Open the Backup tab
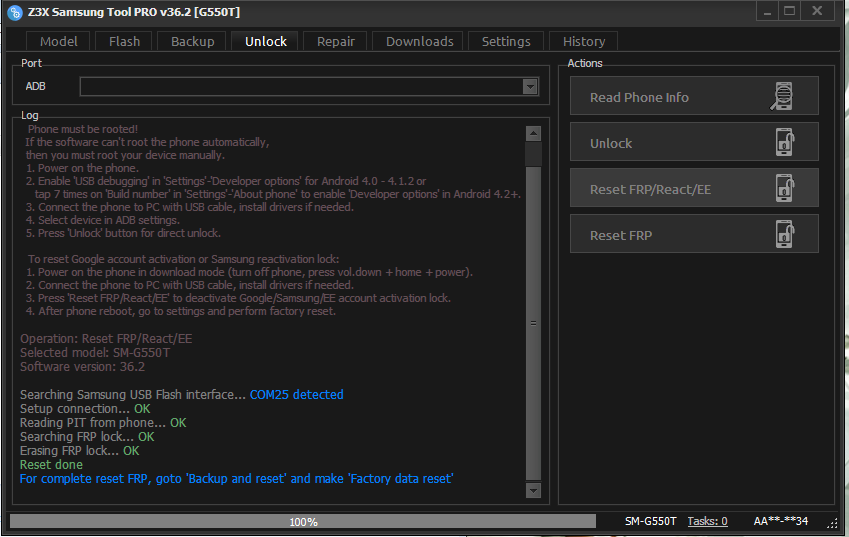 pos(192,41)
